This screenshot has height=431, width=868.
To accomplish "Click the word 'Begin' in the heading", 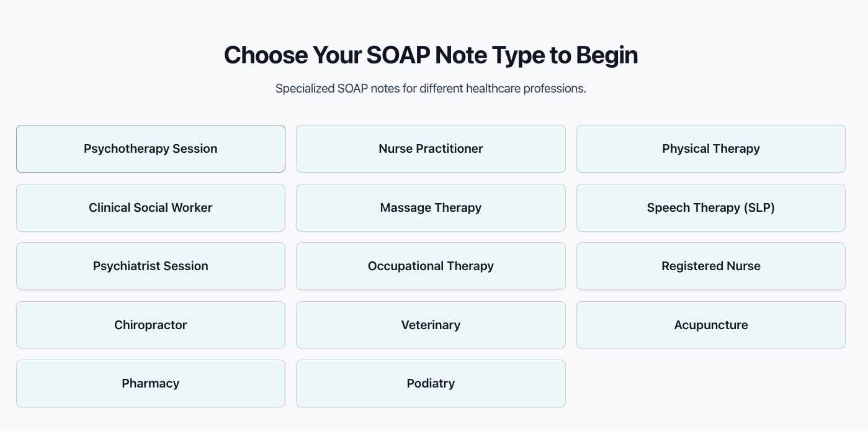I will pos(606,55).
